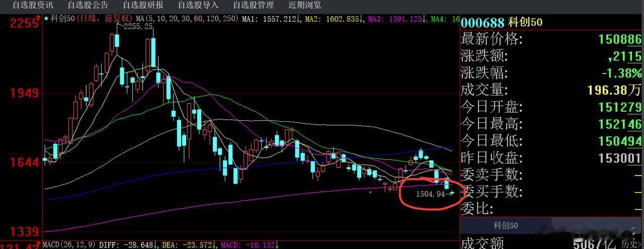Open the 自选股研报 tab
The image size is (644, 249).
coord(143,5)
